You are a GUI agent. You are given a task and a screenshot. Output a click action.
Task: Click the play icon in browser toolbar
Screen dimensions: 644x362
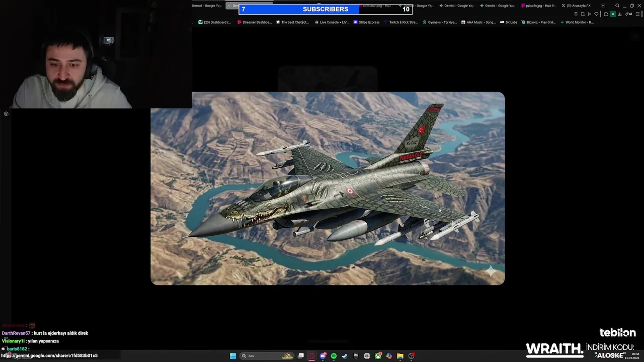click(x=589, y=14)
